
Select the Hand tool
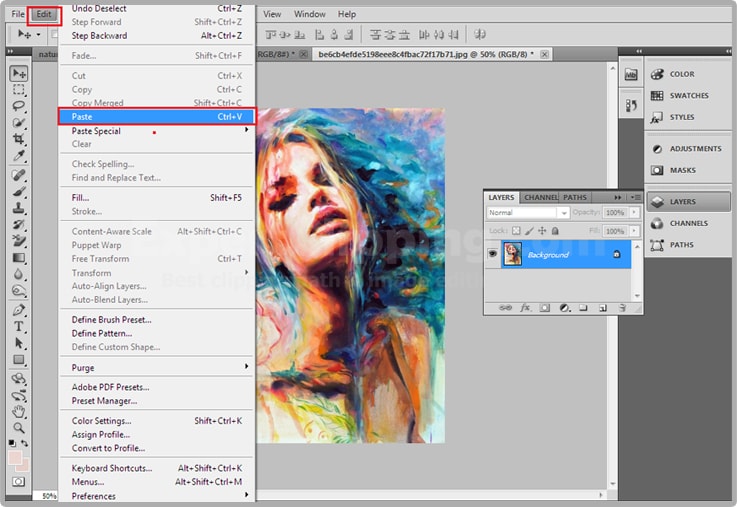click(19, 412)
